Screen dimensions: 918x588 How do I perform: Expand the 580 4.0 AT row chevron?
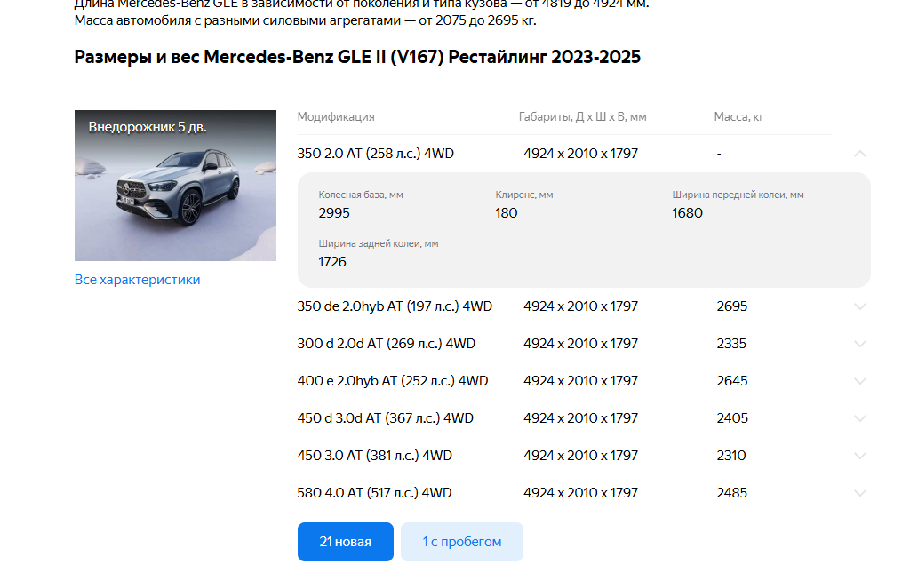(x=859, y=493)
